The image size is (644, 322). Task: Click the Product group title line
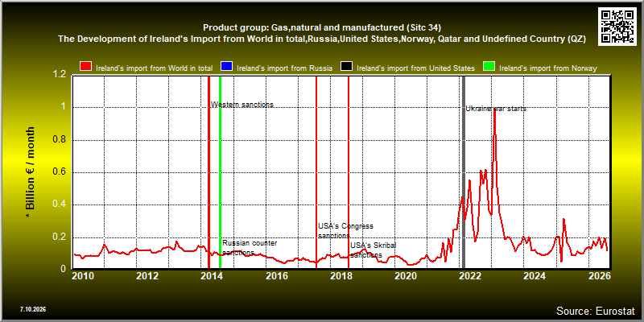pyautogui.click(x=322, y=28)
